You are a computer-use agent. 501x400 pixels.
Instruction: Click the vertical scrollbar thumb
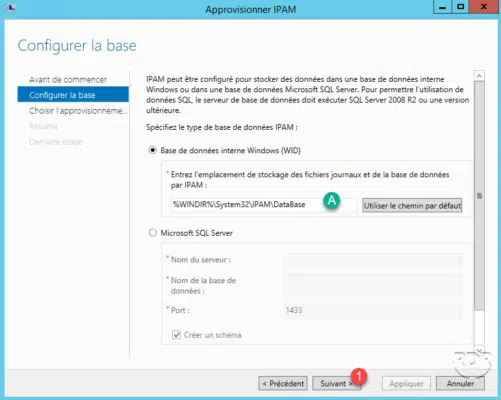479,196
